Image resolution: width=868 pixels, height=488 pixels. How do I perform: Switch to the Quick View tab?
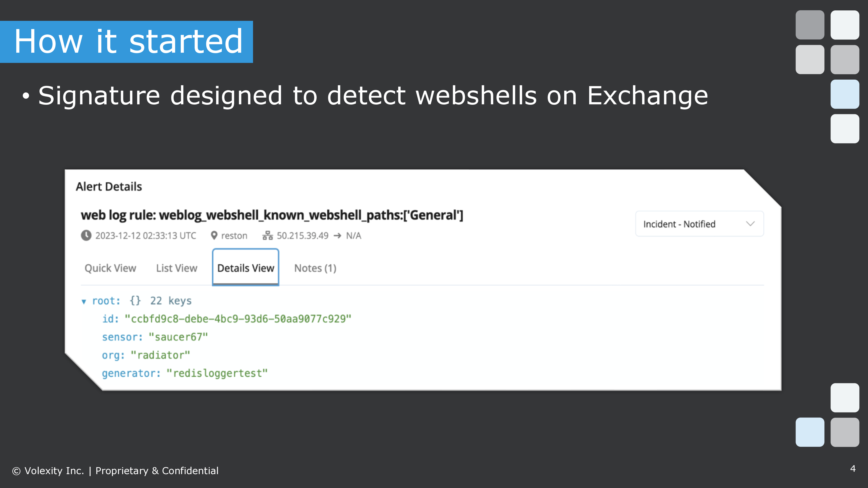tap(110, 268)
